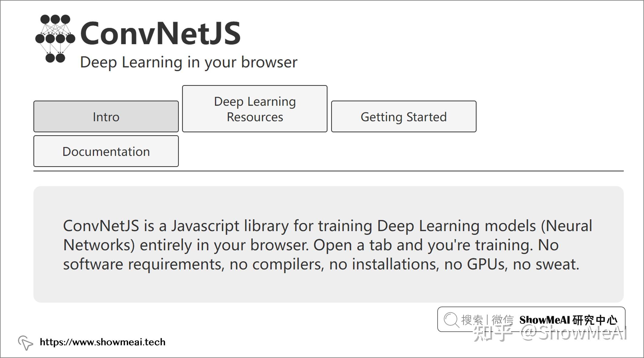Click the "Deep Learning in your browser" tagline
This screenshot has height=358, width=644.
pos(189,62)
